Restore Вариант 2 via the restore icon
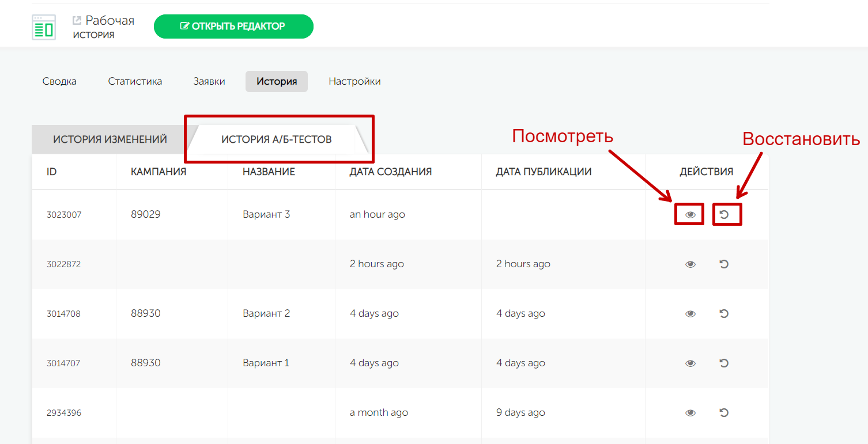 724,314
